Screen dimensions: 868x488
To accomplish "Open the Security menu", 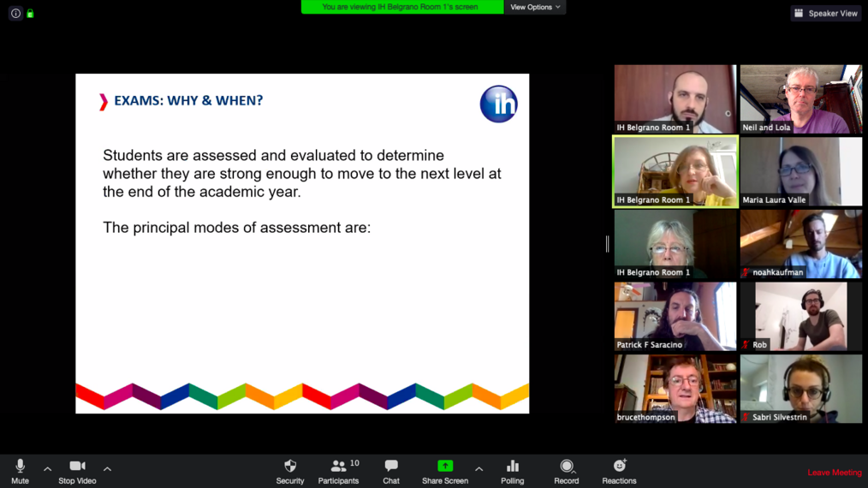I will coord(290,472).
